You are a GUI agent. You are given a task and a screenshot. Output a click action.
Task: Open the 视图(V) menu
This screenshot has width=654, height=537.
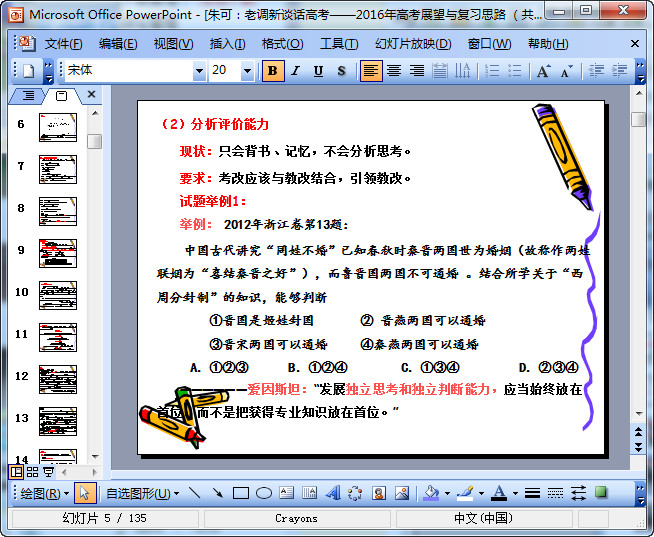(174, 43)
